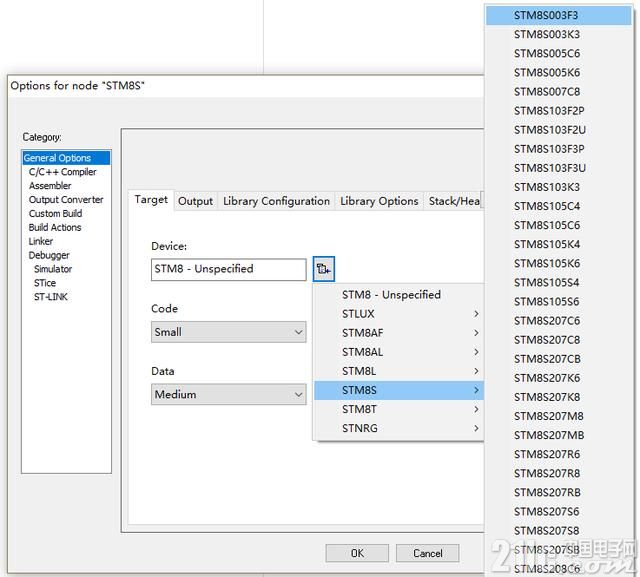Click the OK button
Image resolution: width=640 pixels, height=577 pixels.
coord(357,553)
